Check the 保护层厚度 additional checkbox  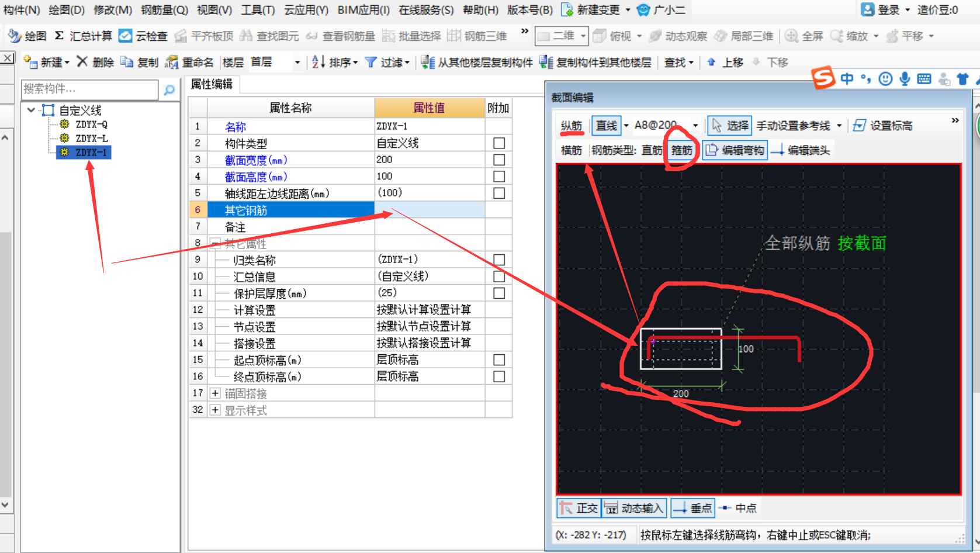(x=499, y=293)
